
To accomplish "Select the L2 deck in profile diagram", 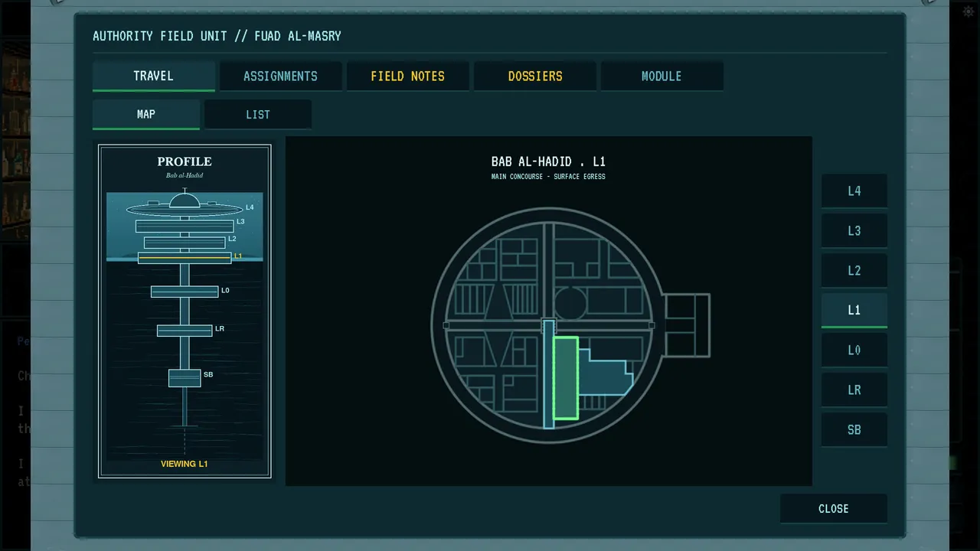I will pos(185,242).
